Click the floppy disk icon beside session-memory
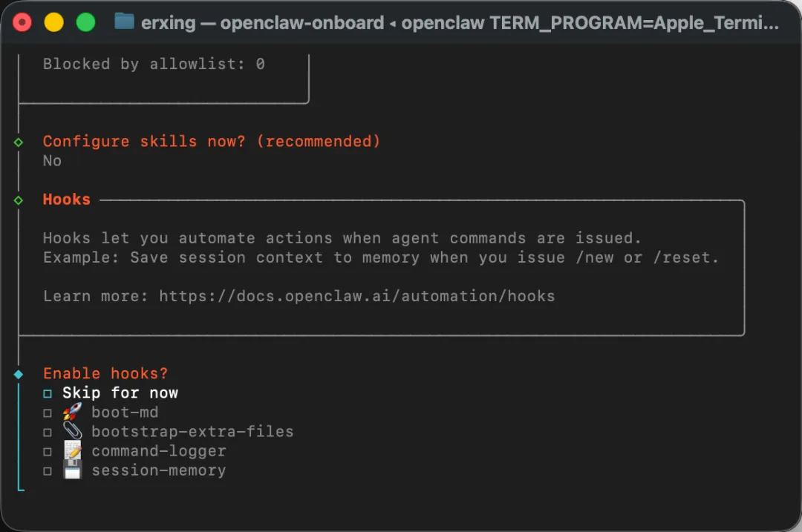 (x=72, y=470)
